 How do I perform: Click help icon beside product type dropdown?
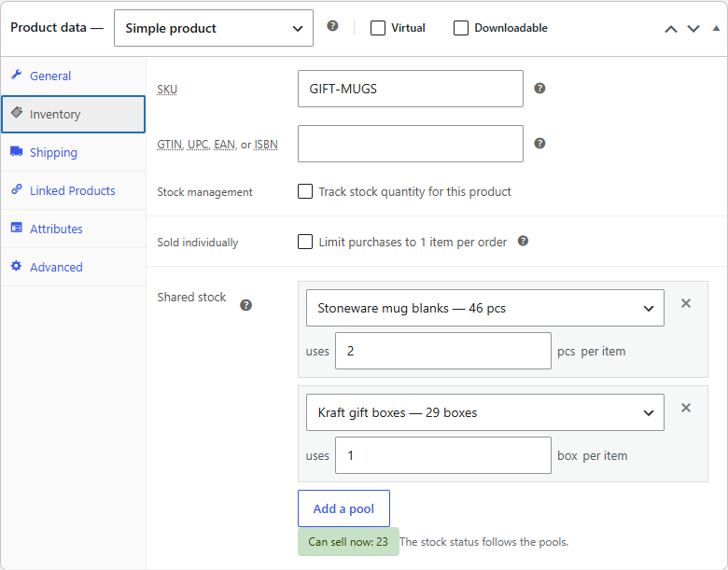332,26
